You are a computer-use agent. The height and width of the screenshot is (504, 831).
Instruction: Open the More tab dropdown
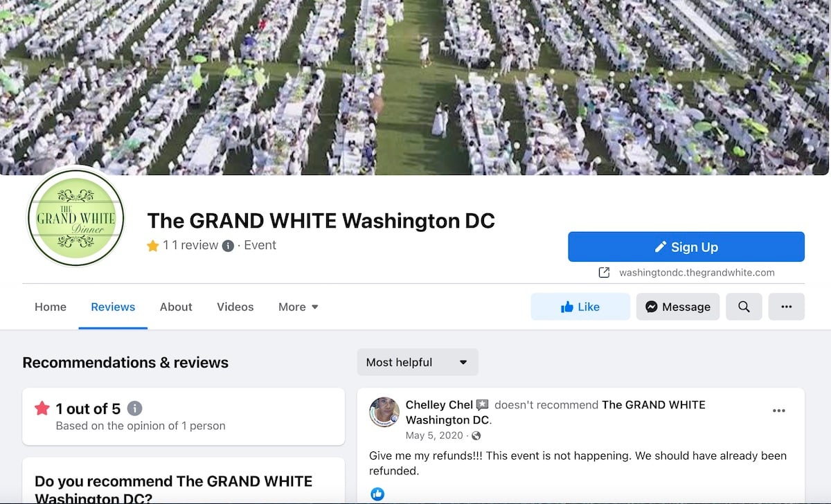[x=298, y=307]
